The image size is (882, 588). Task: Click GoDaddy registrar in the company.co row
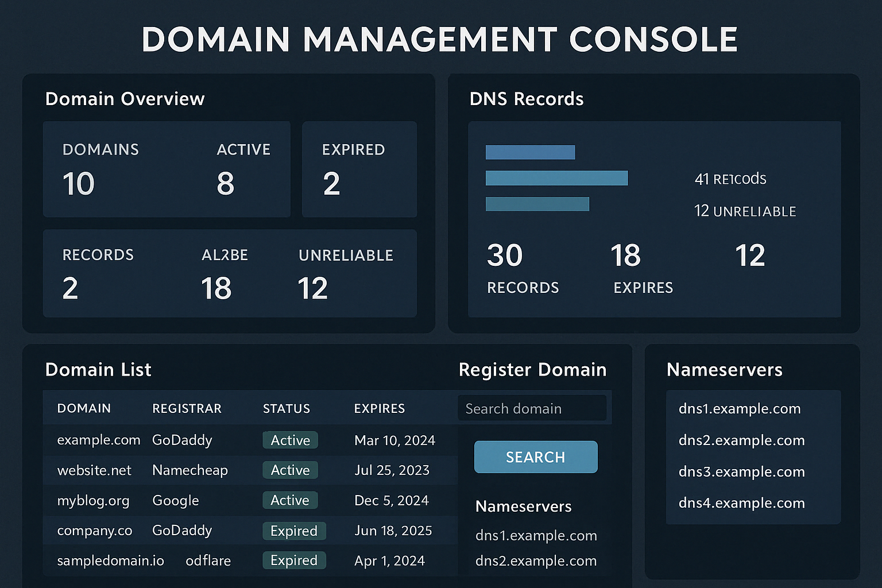point(182,531)
